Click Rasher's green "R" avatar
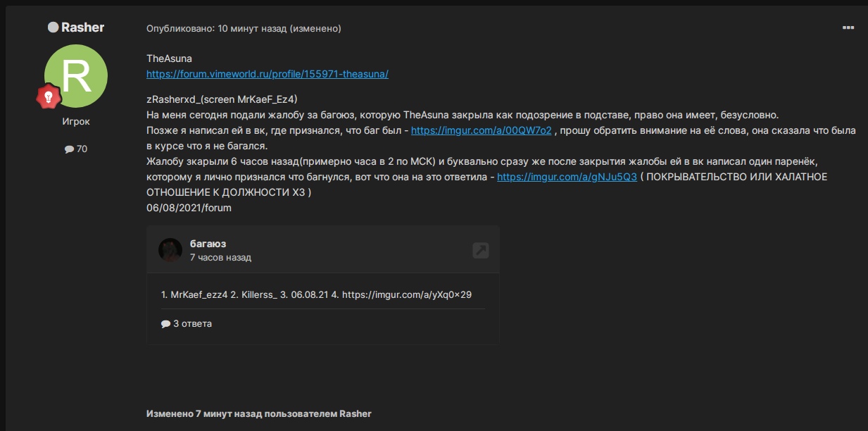The height and width of the screenshot is (431, 868). click(x=76, y=76)
